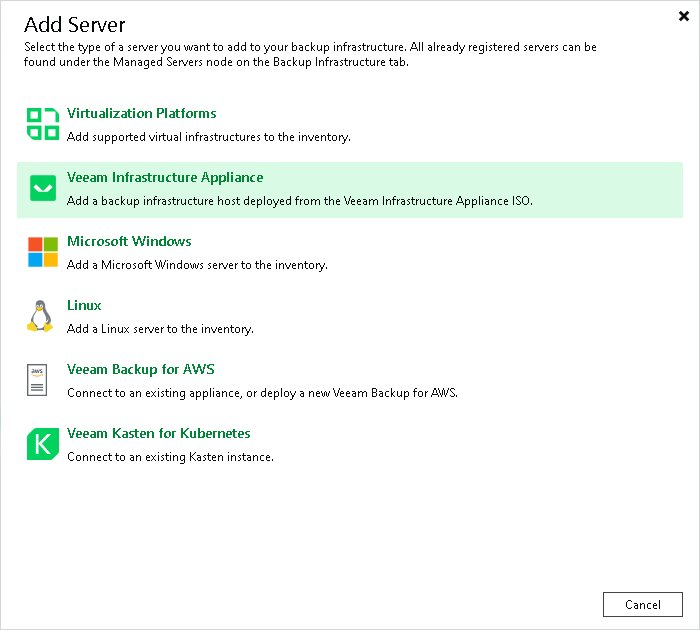
Task: Click the Cancel button
Action: [642, 605]
